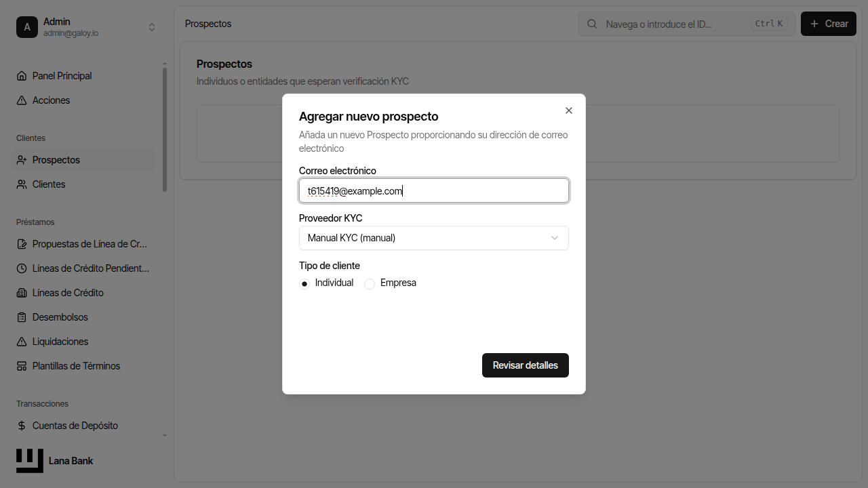
Task: Select the Individual client type
Action: (304, 284)
